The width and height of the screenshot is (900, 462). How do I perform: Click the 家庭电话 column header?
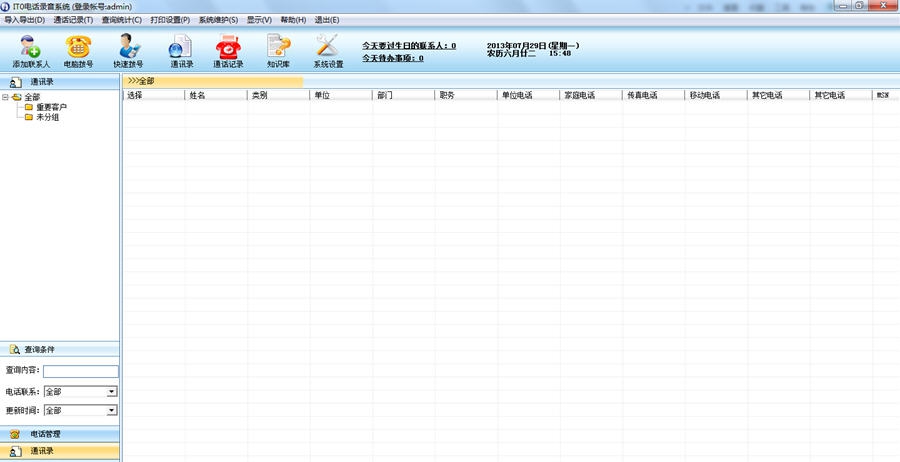[x=591, y=95]
